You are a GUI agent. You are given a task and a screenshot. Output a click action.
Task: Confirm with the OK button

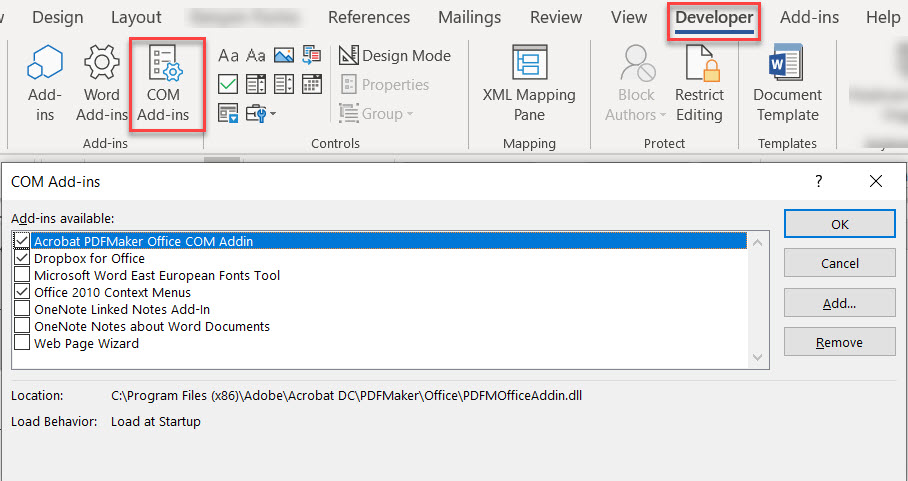(x=839, y=224)
